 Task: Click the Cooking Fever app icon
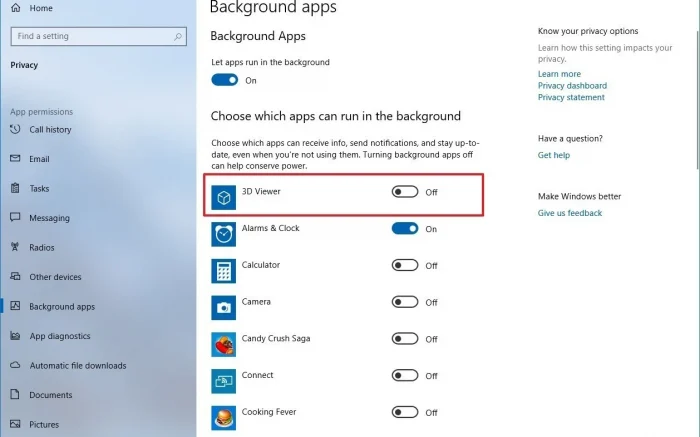point(224,418)
